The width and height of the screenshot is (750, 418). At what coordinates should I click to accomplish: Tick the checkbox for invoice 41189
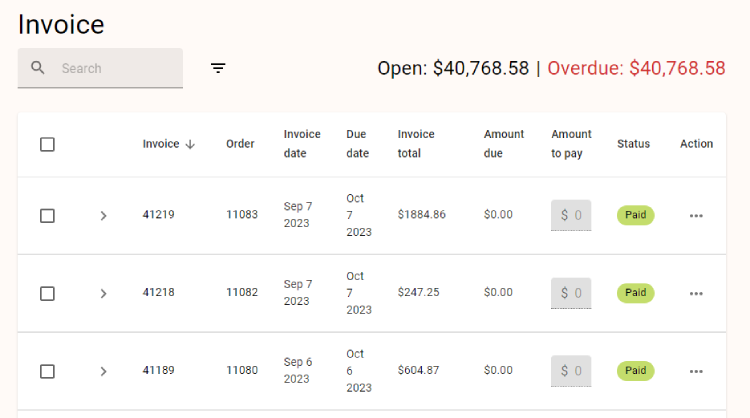pyautogui.click(x=47, y=371)
